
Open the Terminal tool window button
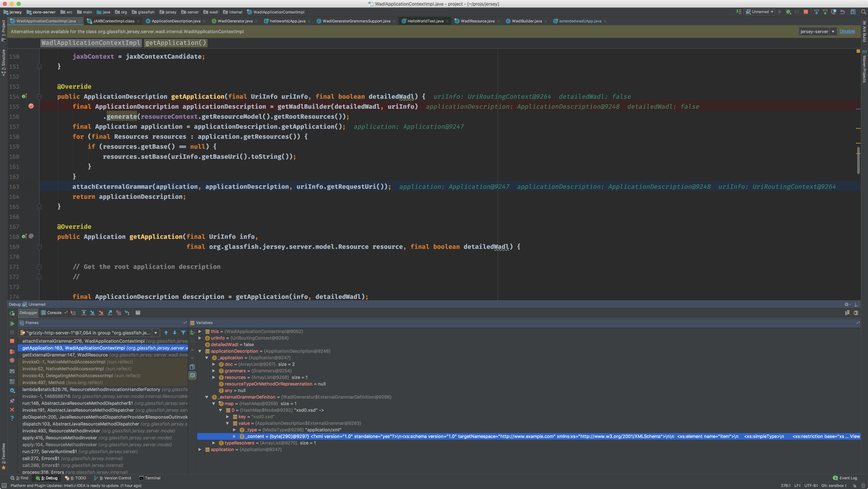pos(150,478)
